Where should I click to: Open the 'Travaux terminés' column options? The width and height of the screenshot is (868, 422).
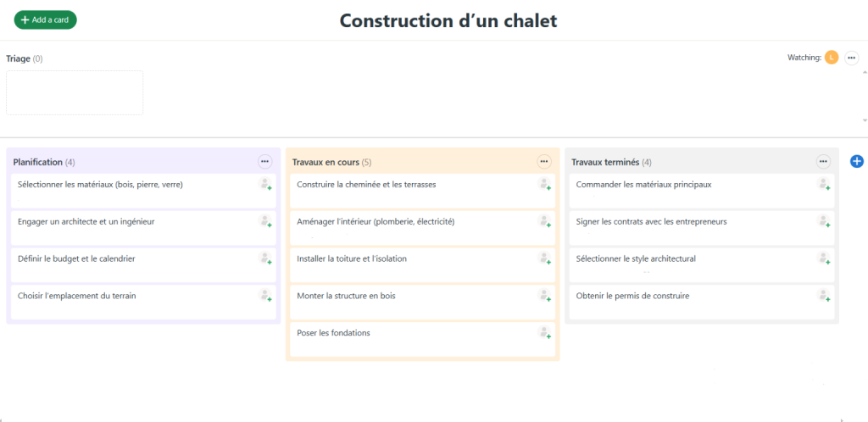(x=823, y=161)
